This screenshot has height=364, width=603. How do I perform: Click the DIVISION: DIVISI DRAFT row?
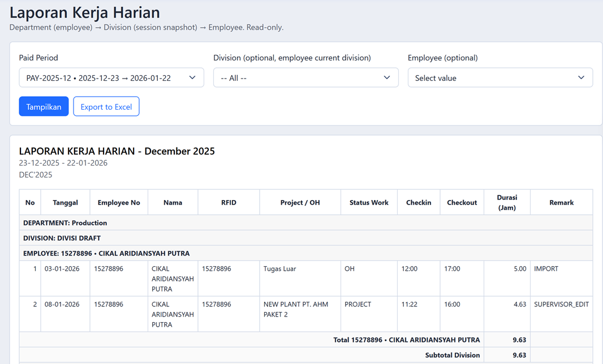tap(305, 237)
